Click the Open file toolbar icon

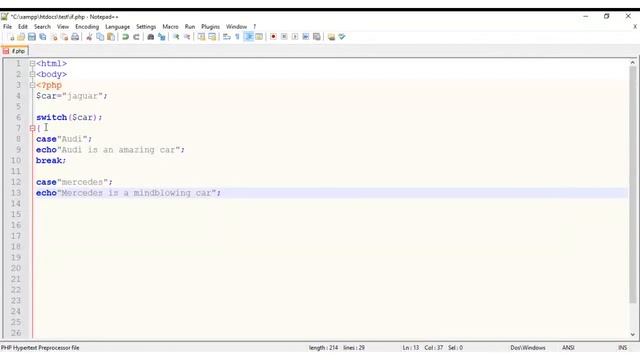tap(21, 37)
